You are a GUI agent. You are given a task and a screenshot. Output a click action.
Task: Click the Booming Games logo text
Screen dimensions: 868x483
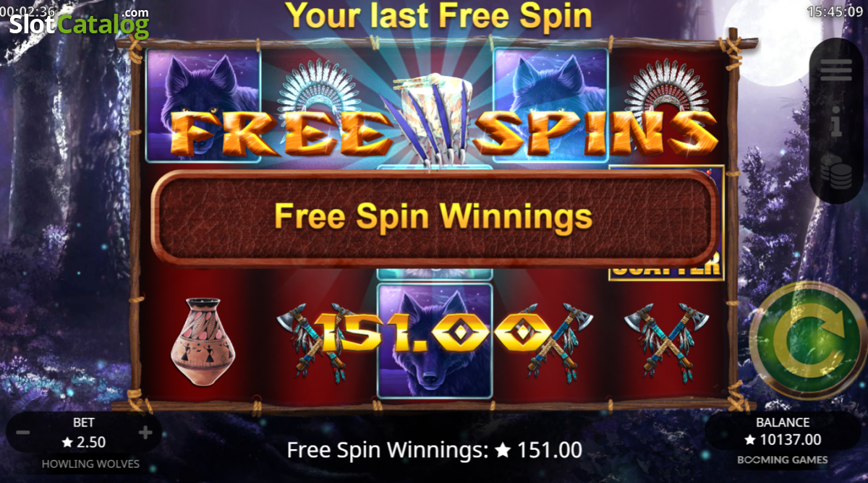coord(783,460)
